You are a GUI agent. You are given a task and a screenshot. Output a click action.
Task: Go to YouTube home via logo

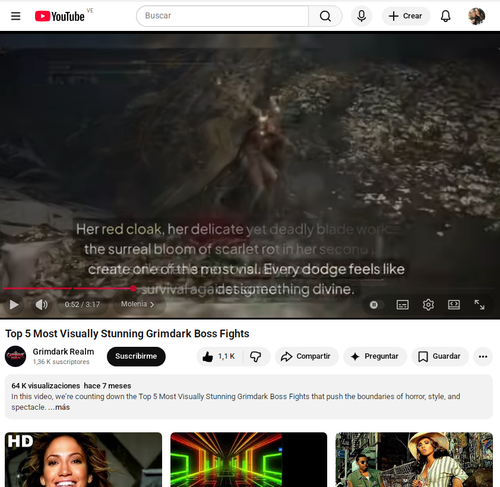tap(60, 16)
